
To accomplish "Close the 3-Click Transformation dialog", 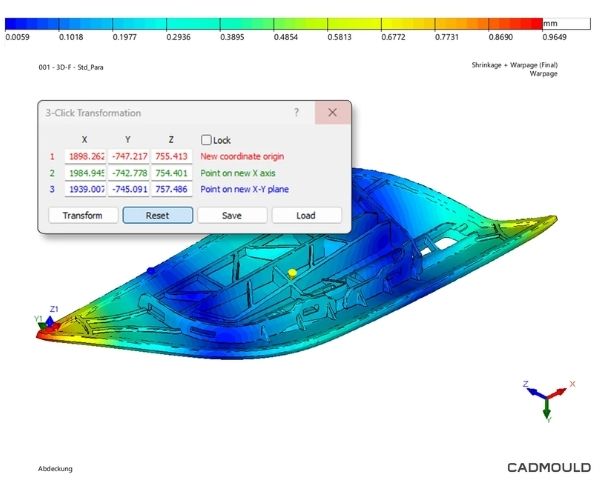I will (333, 113).
